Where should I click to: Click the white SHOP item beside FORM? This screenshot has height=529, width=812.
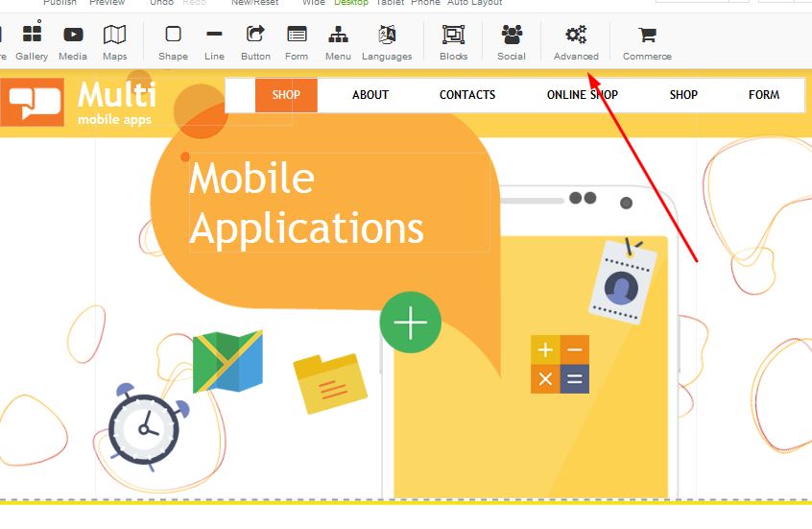coord(683,95)
